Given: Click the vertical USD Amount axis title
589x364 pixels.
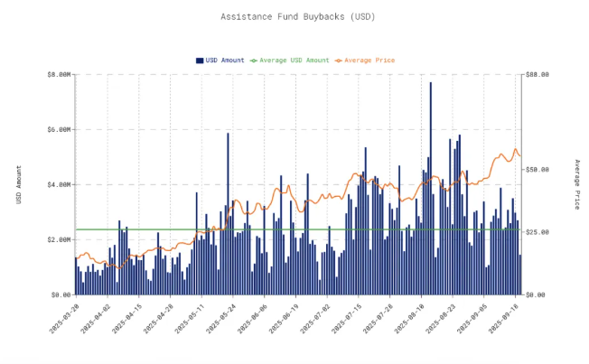Looking at the screenshot, I should (x=18, y=183).
